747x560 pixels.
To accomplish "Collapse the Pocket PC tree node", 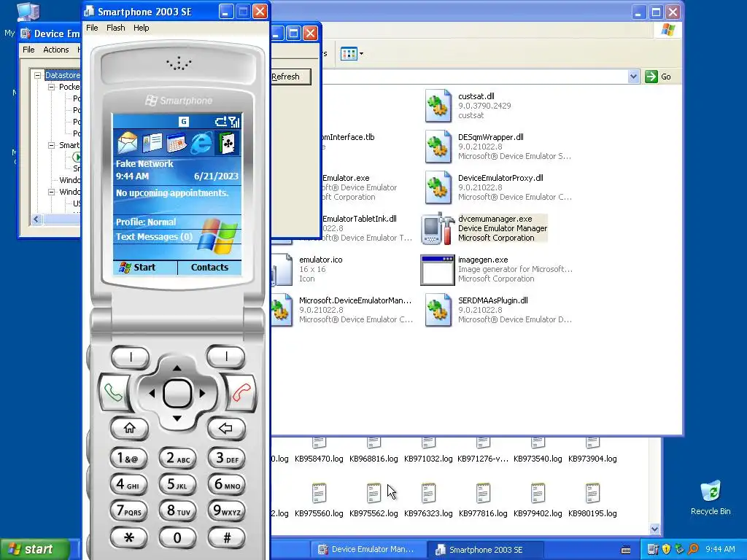I will pyautogui.click(x=52, y=87).
